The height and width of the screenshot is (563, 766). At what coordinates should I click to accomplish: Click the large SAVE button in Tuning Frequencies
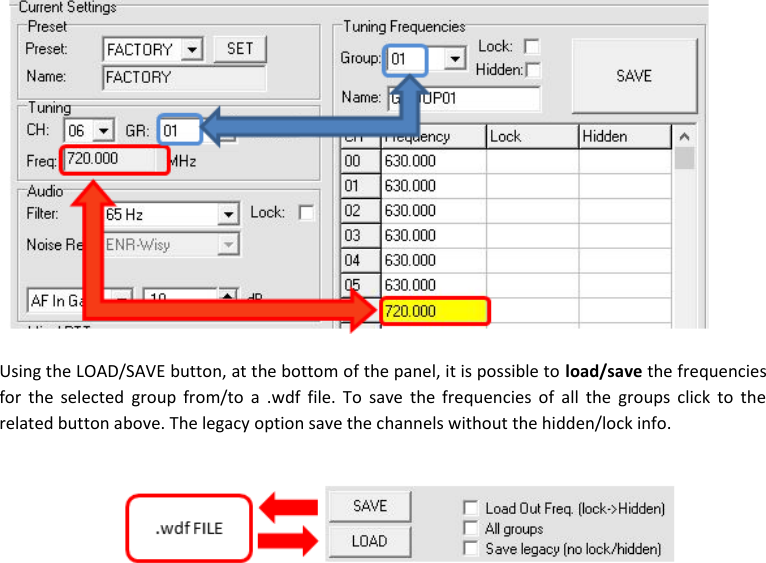coord(634,76)
